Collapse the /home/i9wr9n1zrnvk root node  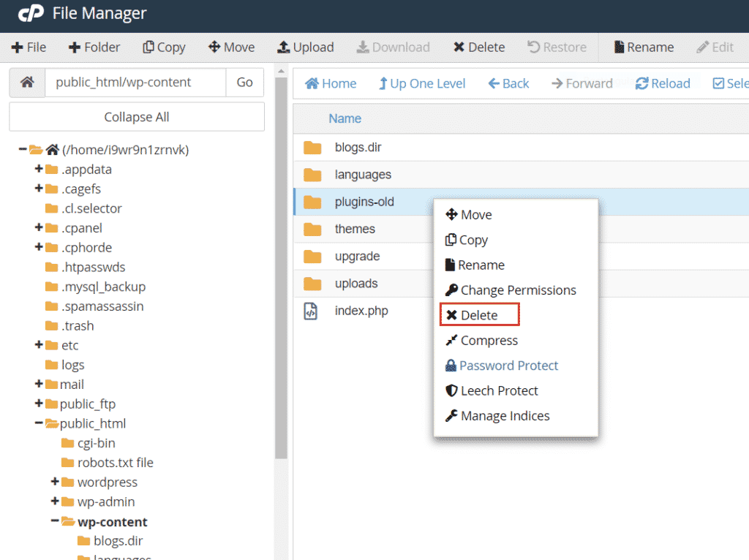(23, 149)
